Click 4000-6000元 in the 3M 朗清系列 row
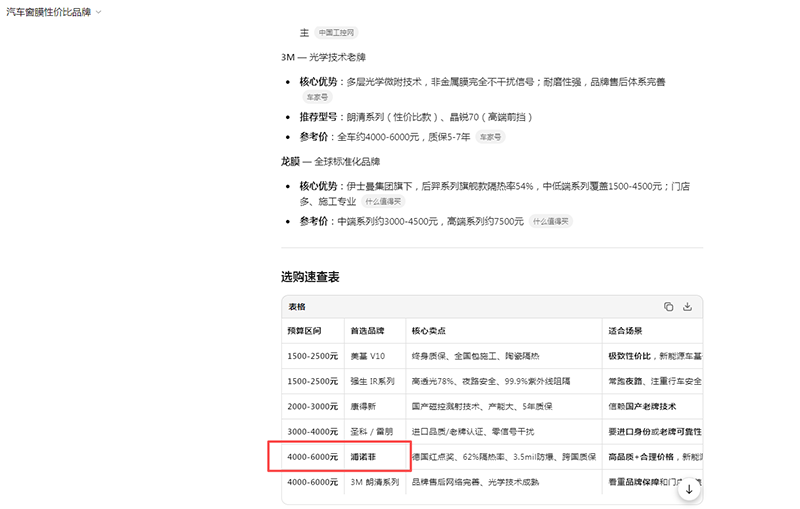The height and width of the screenshot is (509, 800). pyautogui.click(x=313, y=482)
